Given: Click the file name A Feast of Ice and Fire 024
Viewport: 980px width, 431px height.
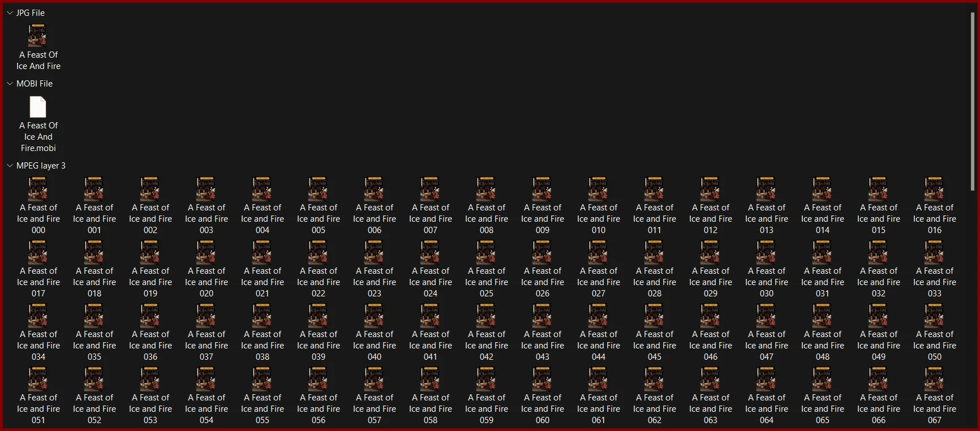Looking at the screenshot, I should [x=431, y=282].
